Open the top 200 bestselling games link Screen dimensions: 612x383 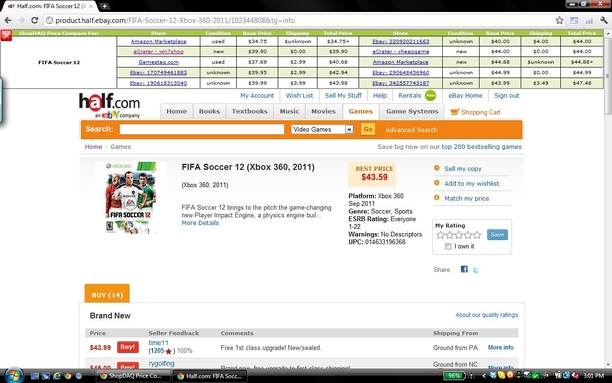click(x=481, y=146)
